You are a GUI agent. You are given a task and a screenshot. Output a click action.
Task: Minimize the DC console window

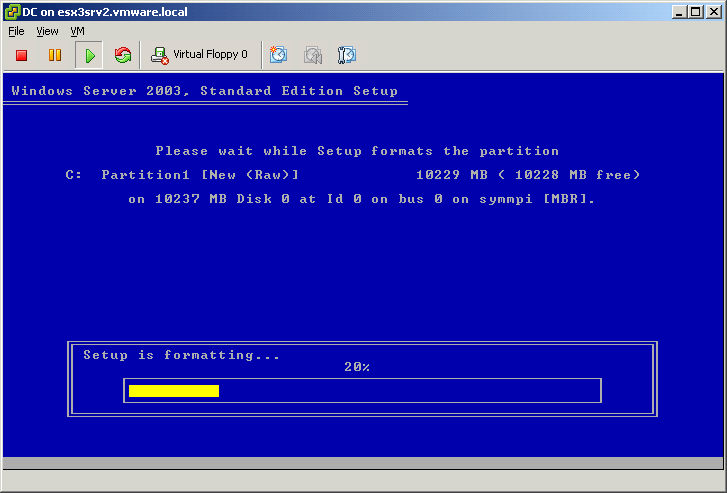pyautogui.click(x=679, y=11)
